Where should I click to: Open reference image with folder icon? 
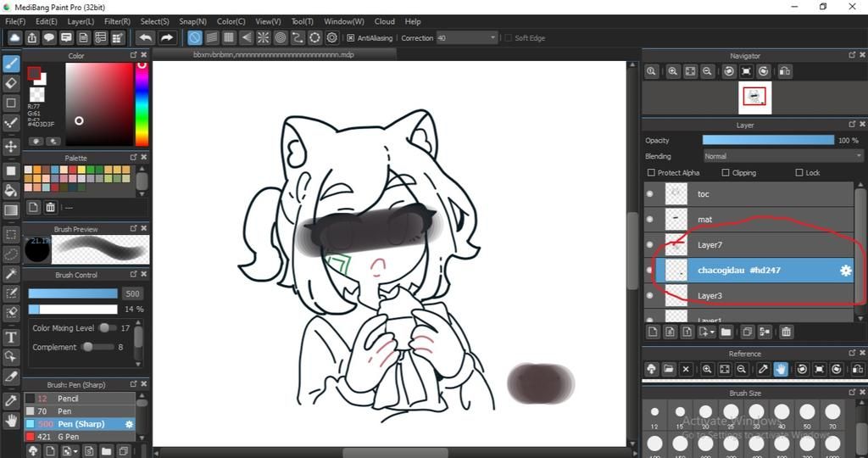coord(669,369)
